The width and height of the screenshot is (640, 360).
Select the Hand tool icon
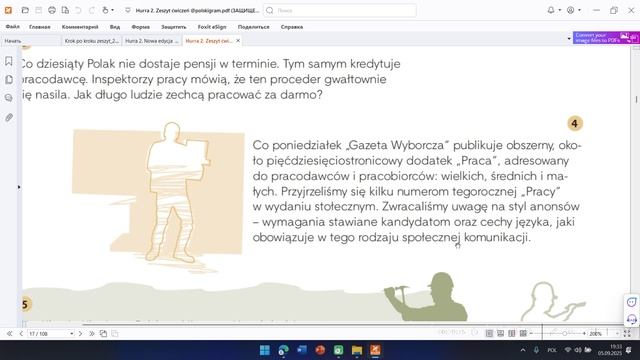(105, 10)
